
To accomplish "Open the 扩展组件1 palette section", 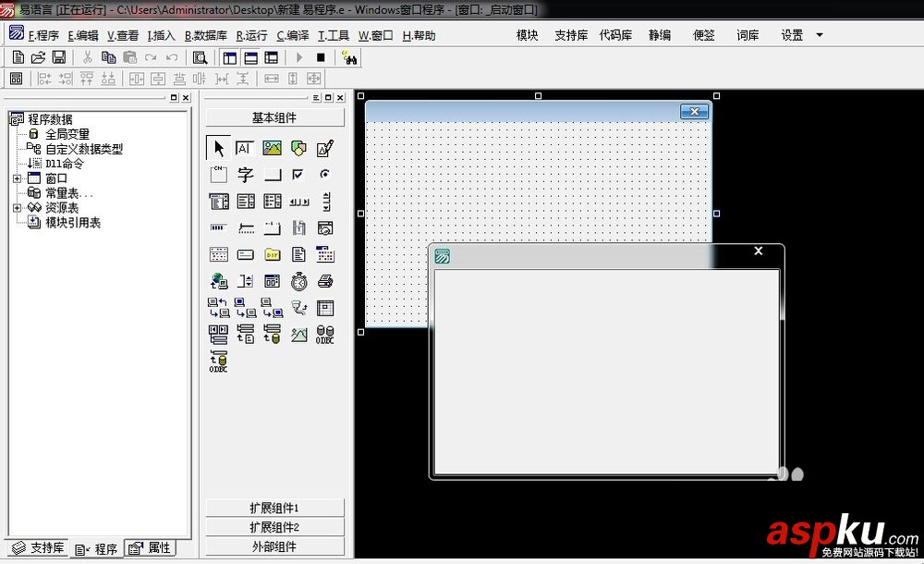I will coord(274,508).
